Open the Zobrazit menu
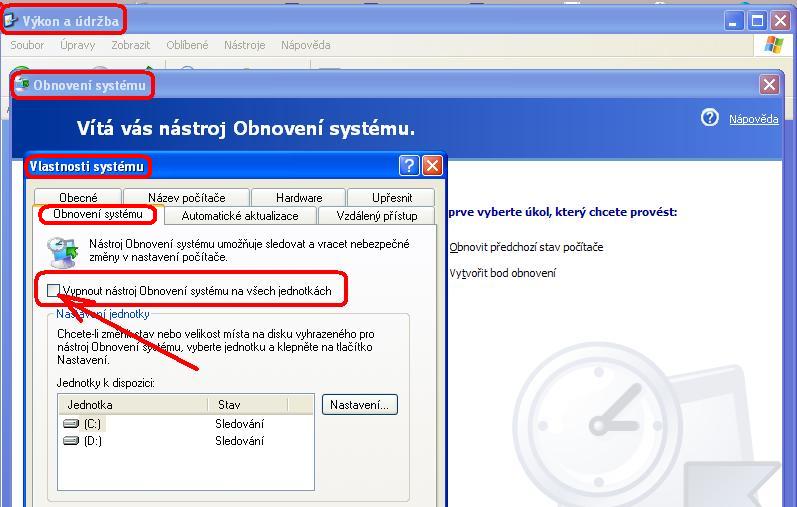797x507 pixels. (131, 45)
